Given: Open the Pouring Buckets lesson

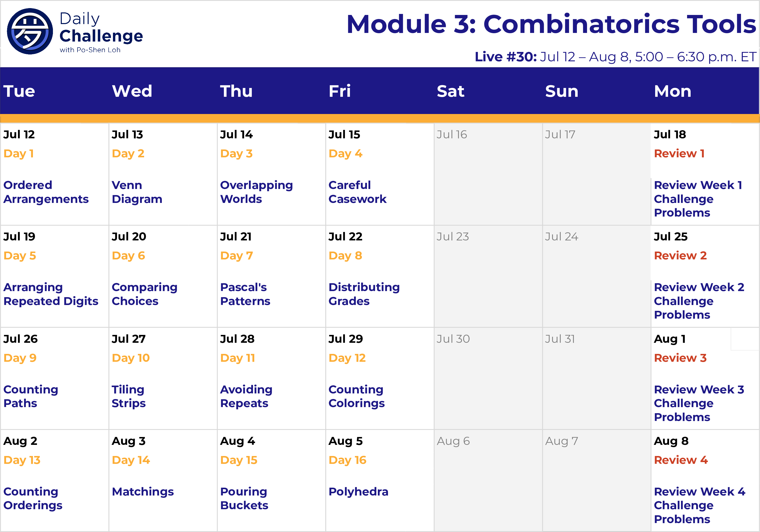Looking at the screenshot, I should point(244,498).
